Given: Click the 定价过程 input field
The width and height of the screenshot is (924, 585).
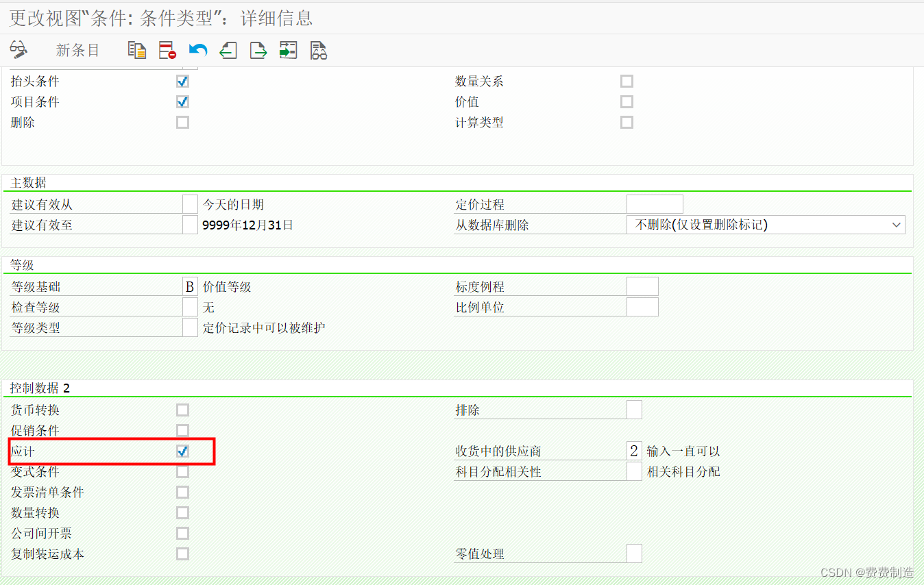Looking at the screenshot, I should point(655,204).
